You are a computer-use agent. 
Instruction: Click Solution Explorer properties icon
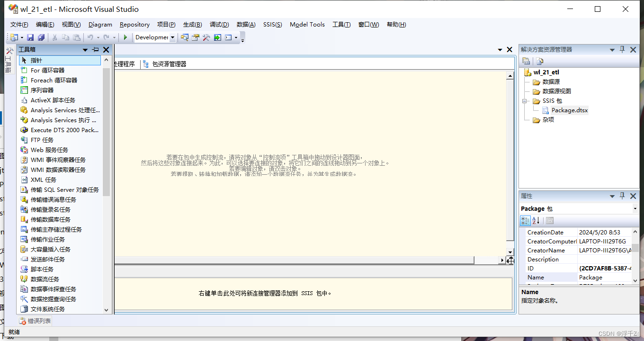pos(526,61)
